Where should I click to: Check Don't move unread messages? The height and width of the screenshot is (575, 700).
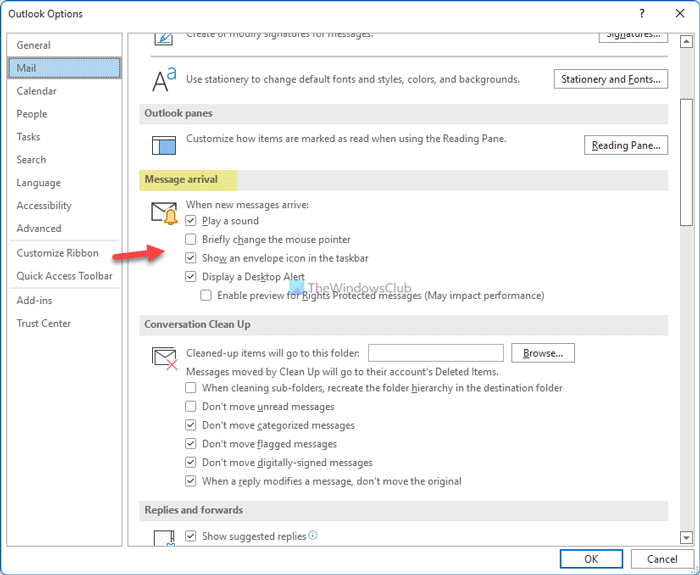pos(191,407)
